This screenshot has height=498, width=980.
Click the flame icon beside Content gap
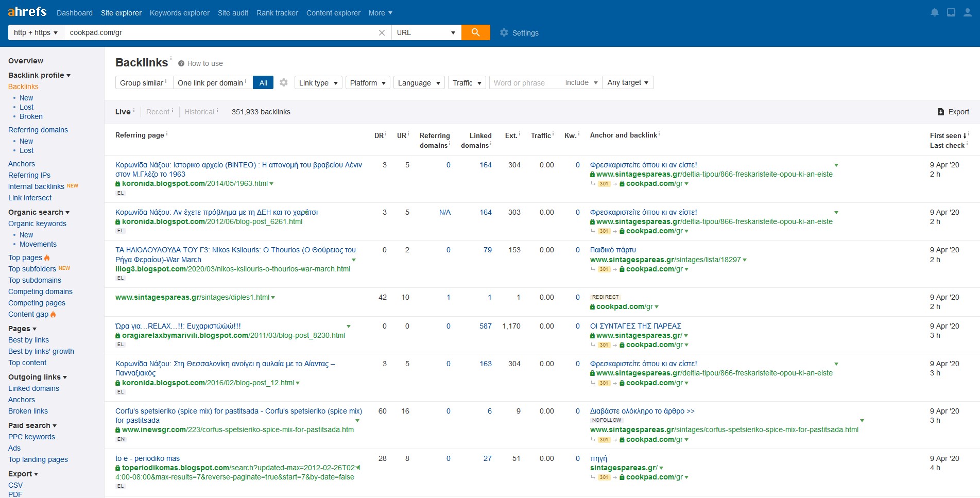pyautogui.click(x=53, y=314)
